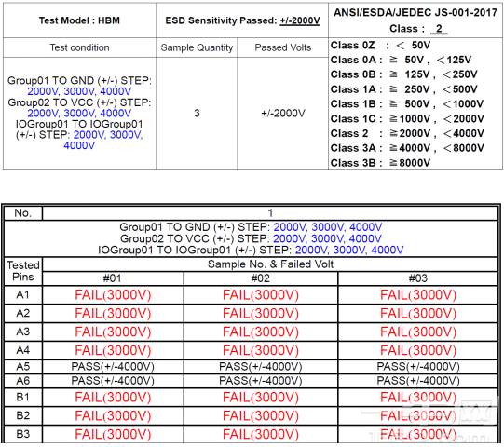Image resolution: width=504 pixels, height=447 pixels.
Task: Click the 'Test Model : HBM' header cell
Action: click(79, 20)
